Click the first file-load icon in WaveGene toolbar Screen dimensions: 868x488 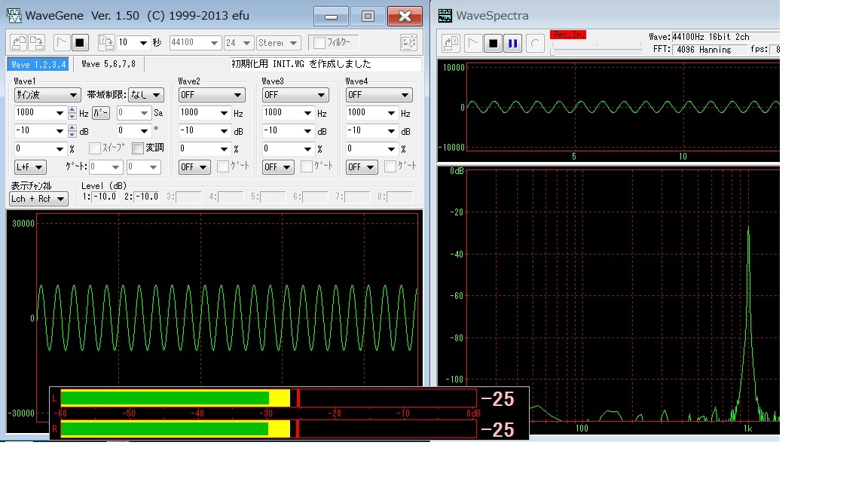18,43
